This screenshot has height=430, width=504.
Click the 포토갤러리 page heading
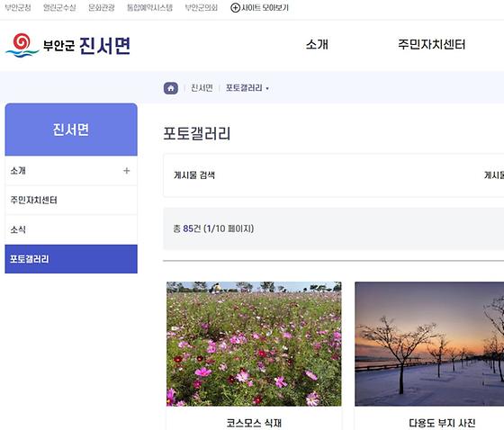click(197, 133)
